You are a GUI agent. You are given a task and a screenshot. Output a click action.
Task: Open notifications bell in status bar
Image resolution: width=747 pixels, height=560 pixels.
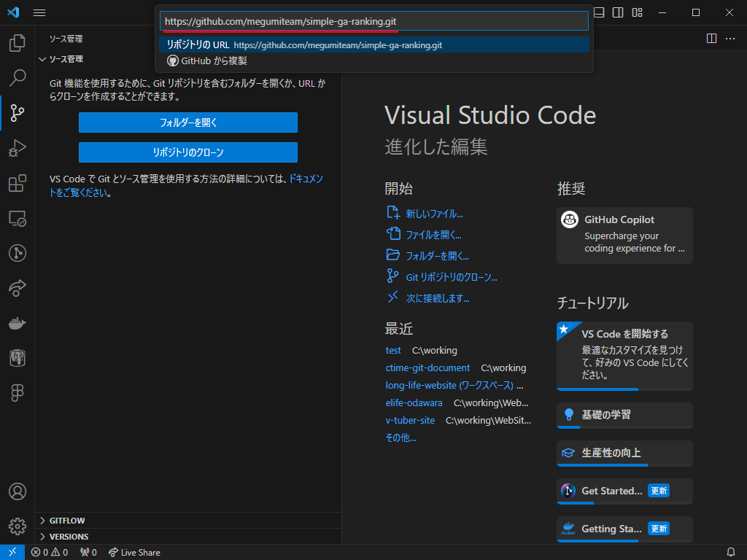point(730,553)
